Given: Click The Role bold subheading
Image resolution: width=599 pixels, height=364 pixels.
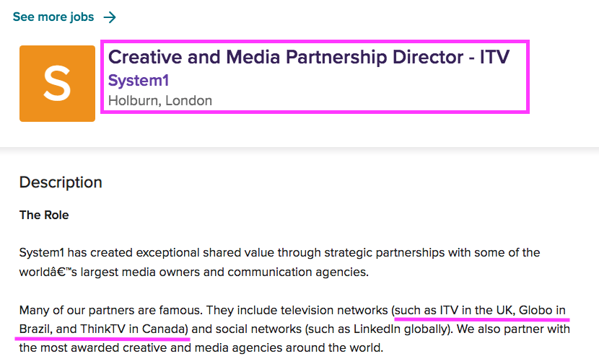Looking at the screenshot, I should pyautogui.click(x=44, y=216).
